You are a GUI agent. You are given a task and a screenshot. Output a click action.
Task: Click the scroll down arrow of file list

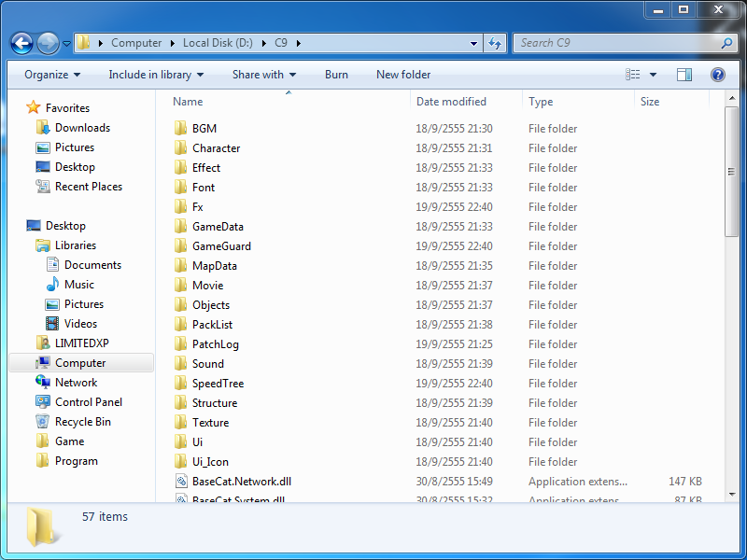[x=731, y=495]
